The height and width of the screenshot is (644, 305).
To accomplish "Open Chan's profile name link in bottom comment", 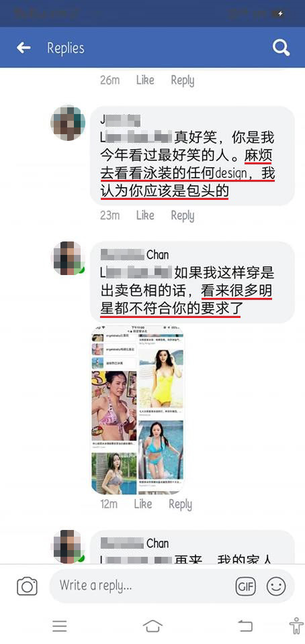I will [x=134, y=543].
